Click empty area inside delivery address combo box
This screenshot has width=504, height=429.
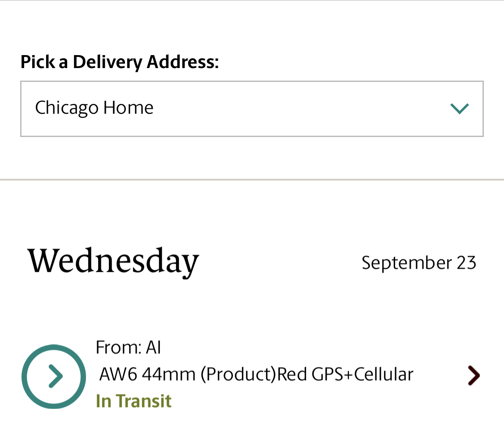click(299, 109)
